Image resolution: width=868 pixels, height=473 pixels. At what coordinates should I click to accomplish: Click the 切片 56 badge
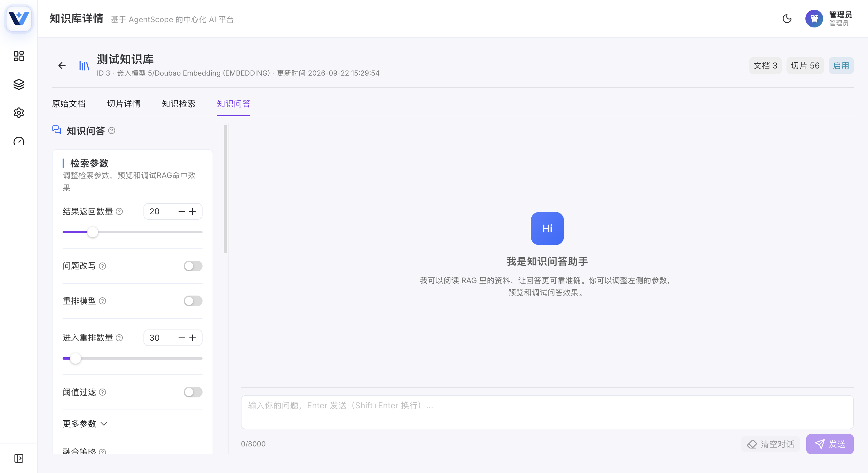(x=805, y=65)
